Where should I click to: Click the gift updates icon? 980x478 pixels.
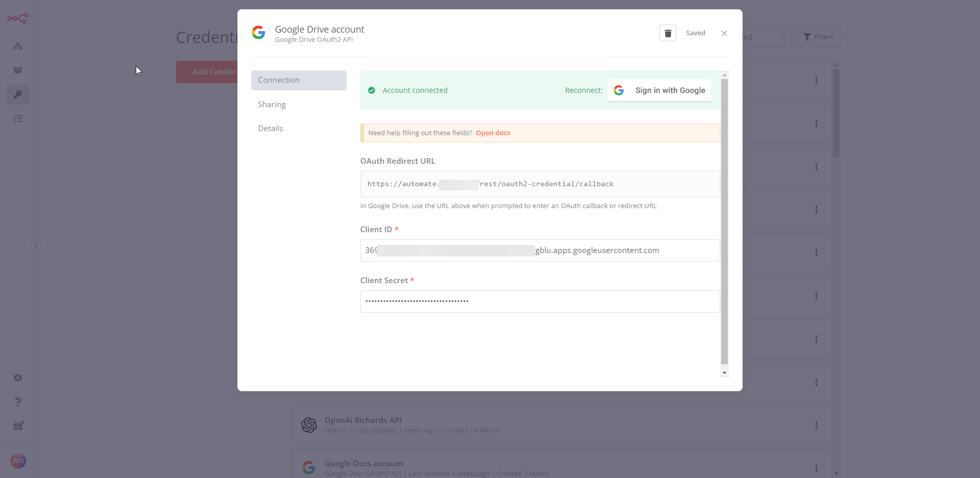point(18,426)
